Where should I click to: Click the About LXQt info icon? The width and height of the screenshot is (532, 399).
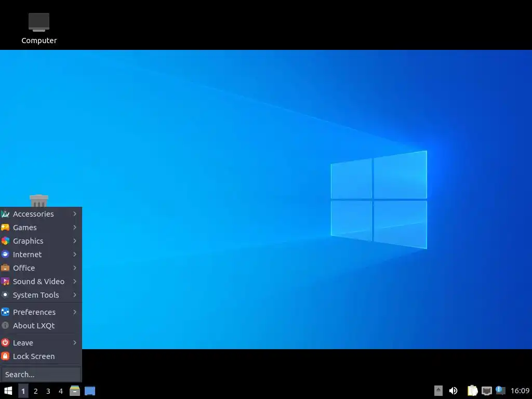[x=5, y=326]
